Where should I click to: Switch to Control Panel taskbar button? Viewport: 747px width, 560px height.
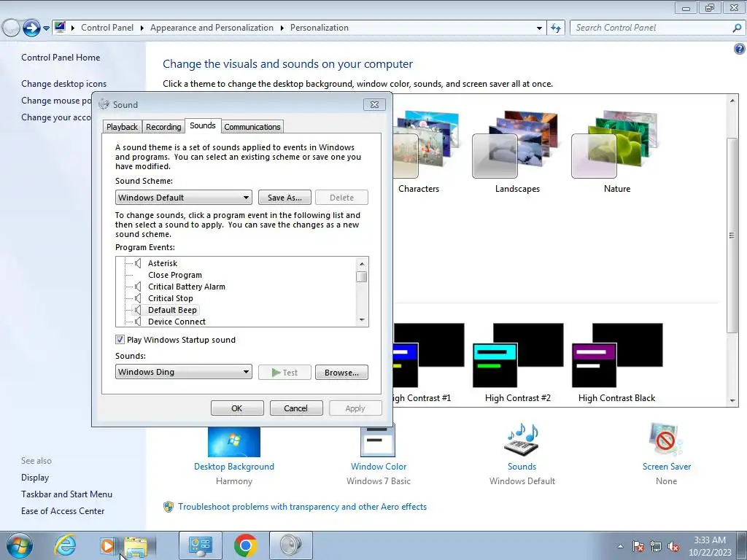201,545
